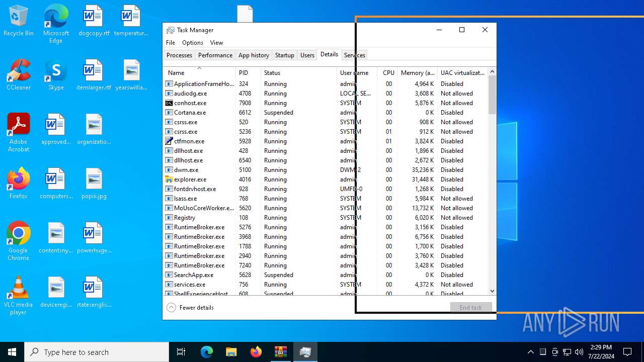Select the conhost.exe process
This screenshot has width=644, height=362.
tap(326, 103)
